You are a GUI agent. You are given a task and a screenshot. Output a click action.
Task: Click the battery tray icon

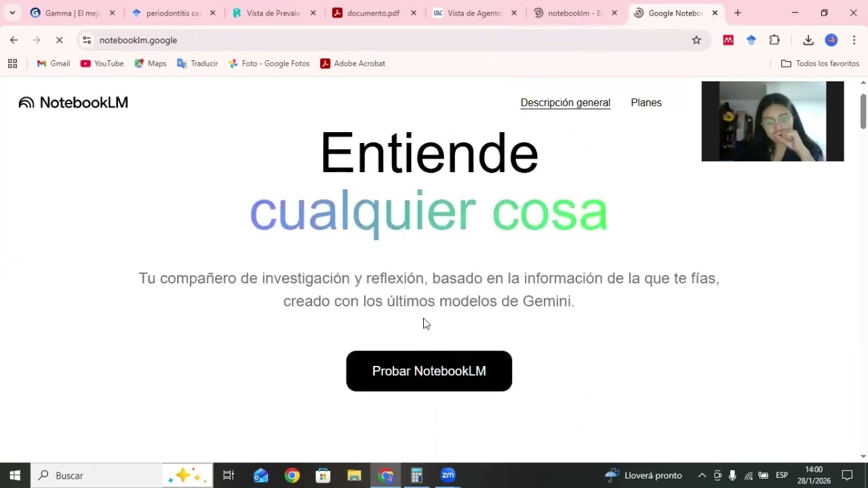[764, 475]
